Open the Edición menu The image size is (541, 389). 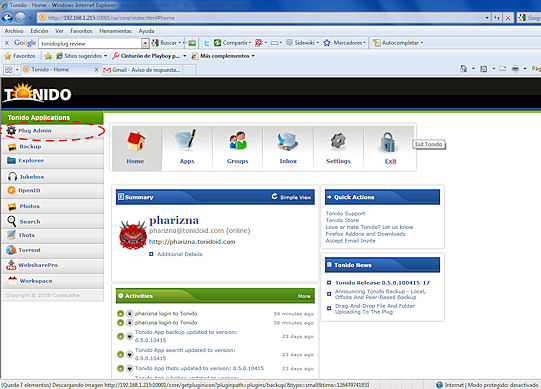click(x=39, y=31)
